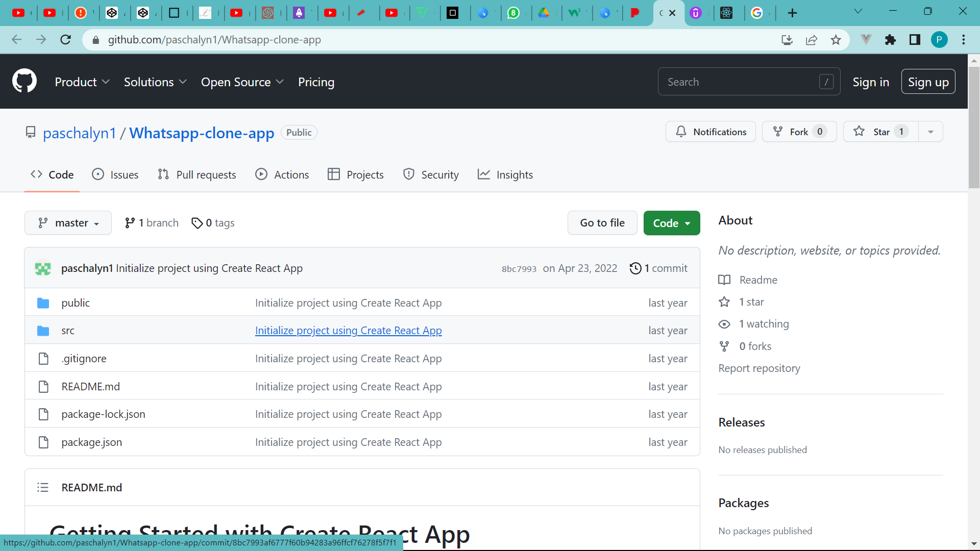The height and width of the screenshot is (551, 980).
Task: Click the public folder icon
Action: point(43,303)
